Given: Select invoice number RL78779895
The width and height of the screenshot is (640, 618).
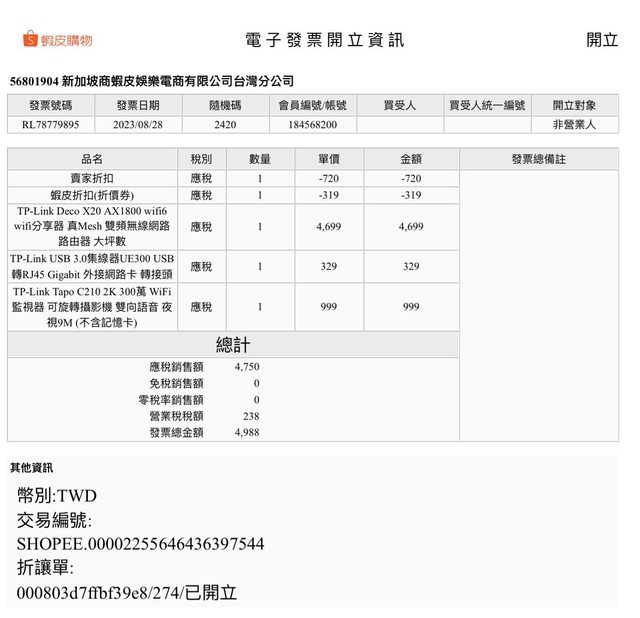Looking at the screenshot, I should [51, 125].
